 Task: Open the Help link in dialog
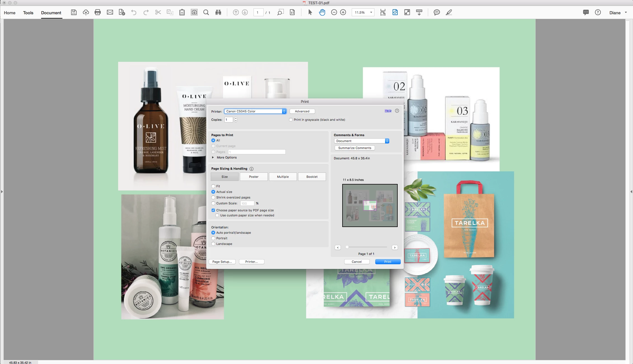388,110
